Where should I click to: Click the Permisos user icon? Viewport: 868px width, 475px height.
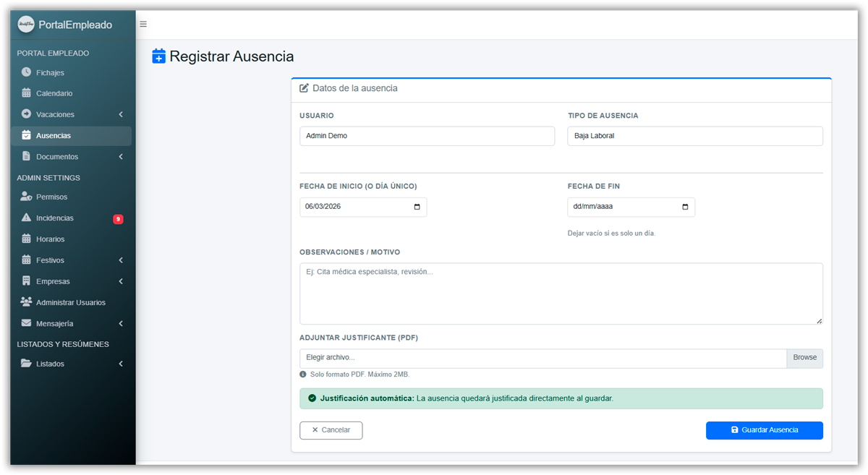[x=27, y=197]
